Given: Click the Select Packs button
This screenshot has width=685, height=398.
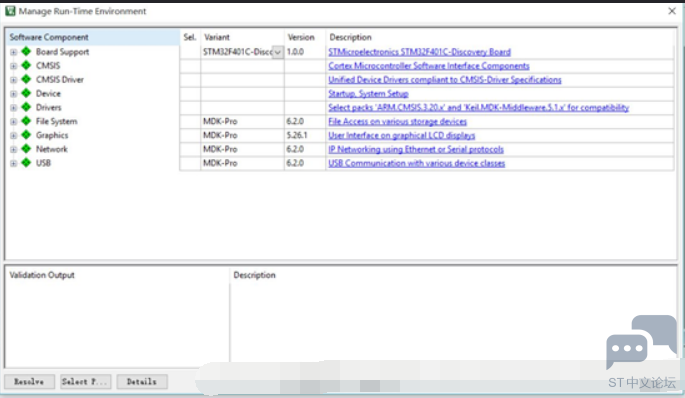Looking at the screenshot, I should (85, 382).
